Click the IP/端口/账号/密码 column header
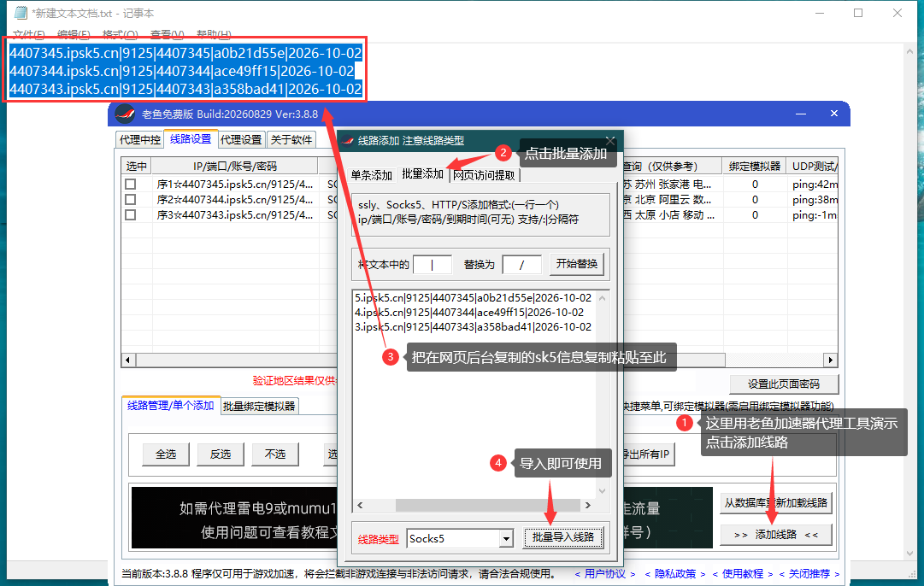This screenshot has width=924, height=586. click(x=234, y=166)
